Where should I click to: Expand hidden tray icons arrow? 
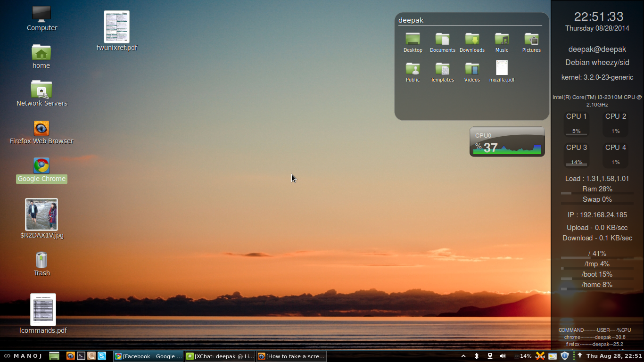point(463,356)
